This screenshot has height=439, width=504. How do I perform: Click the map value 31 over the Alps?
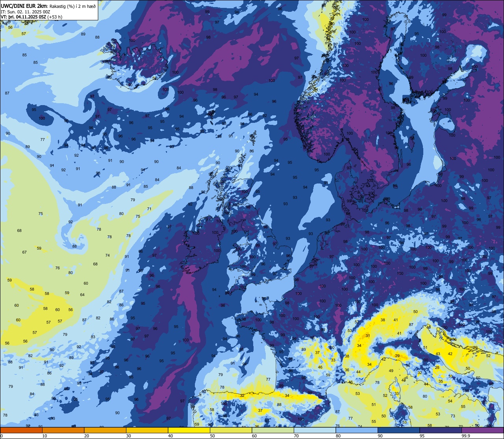tap(368, 336)
